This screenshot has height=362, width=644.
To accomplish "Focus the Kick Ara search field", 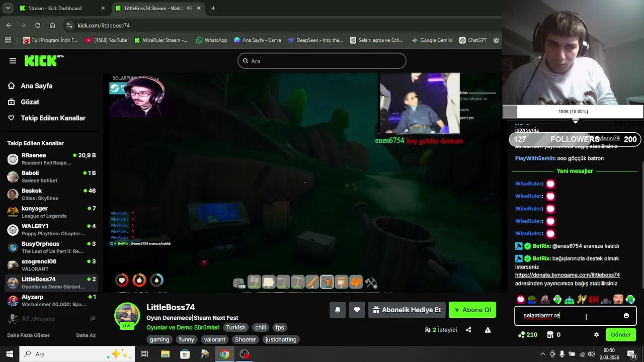I will click(x=322, y=61).
